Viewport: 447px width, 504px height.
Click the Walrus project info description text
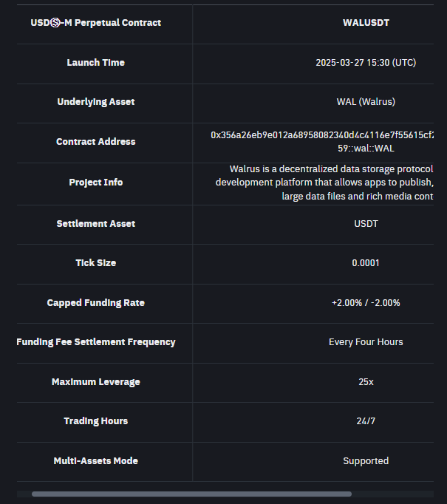(325, 183)
